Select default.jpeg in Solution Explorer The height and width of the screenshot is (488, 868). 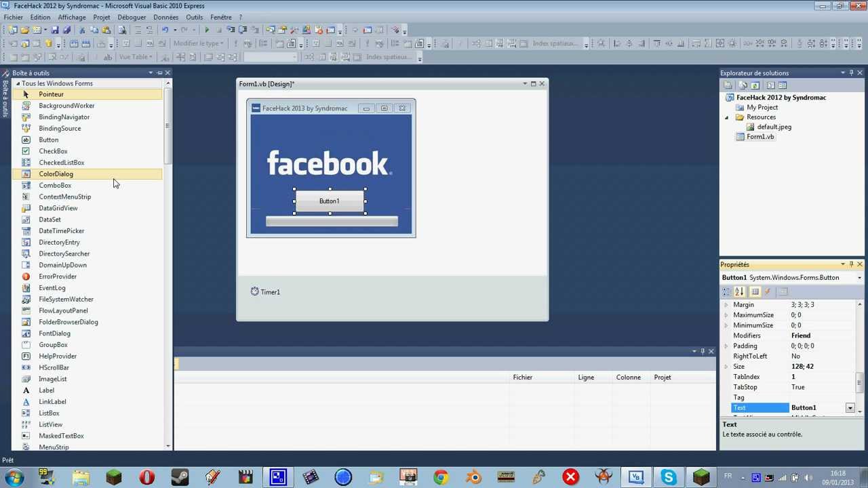[x=774, y=127]
